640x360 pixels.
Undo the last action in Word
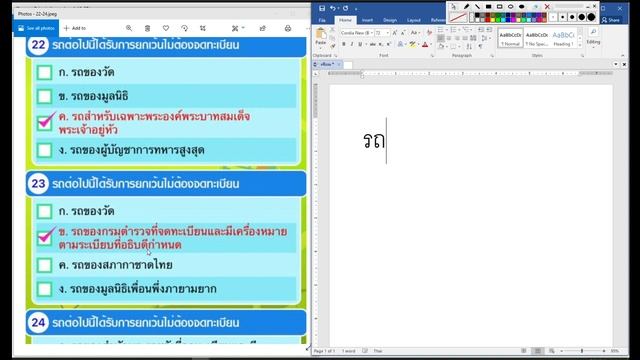pyautogui.click(x=333, y=8)
